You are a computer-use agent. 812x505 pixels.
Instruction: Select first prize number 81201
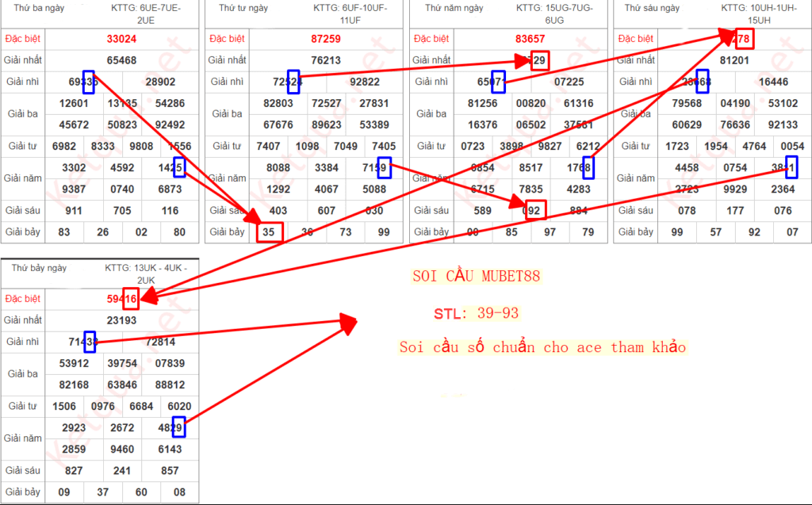tap(733, 59)
